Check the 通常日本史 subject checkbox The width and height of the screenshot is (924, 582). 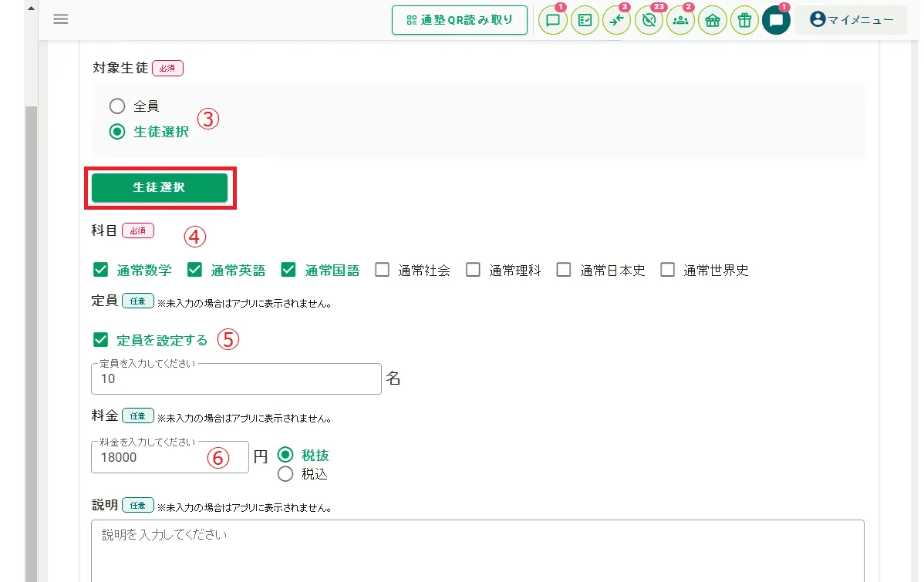(x=564, y=270)
